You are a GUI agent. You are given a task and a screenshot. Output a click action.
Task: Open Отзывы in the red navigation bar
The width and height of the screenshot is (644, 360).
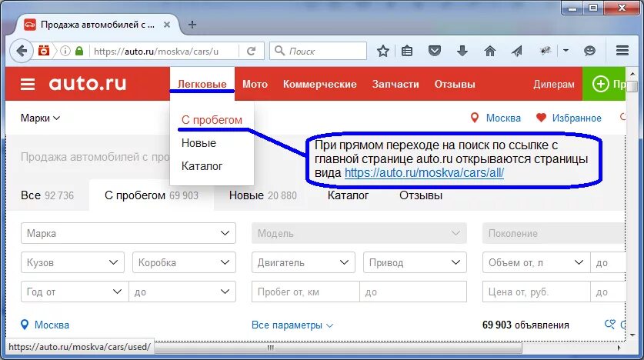click(455, 84)
